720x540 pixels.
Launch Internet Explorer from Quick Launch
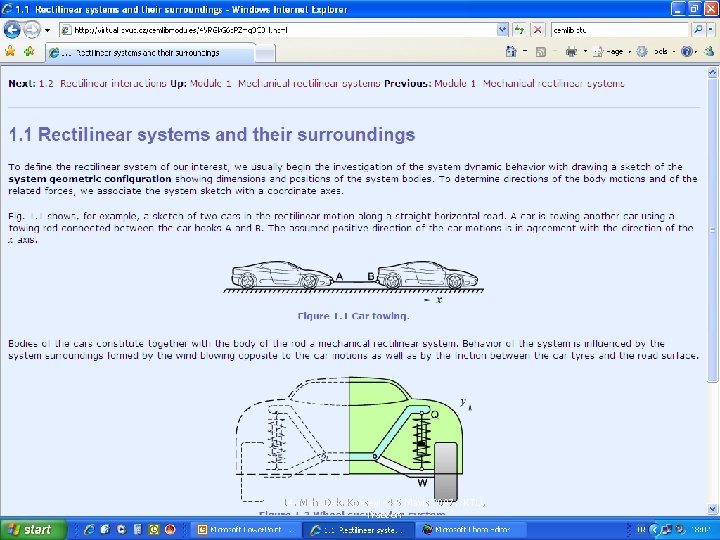(89, 529)
